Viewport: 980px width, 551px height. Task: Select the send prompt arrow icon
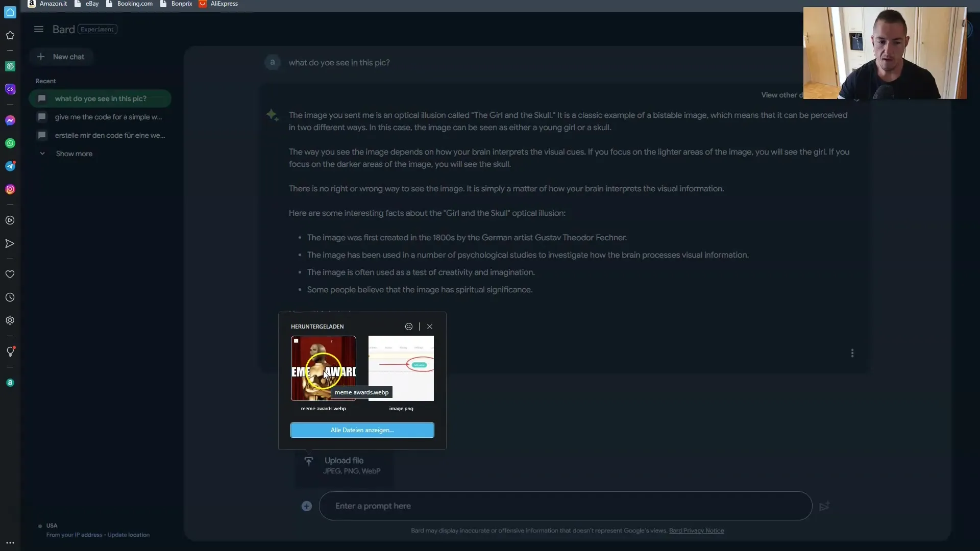point(824,506)
